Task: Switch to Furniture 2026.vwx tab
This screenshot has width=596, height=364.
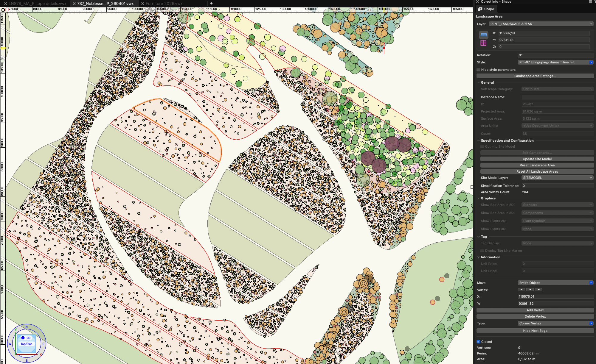Action: pyautogui.click(x=164, y=4)
